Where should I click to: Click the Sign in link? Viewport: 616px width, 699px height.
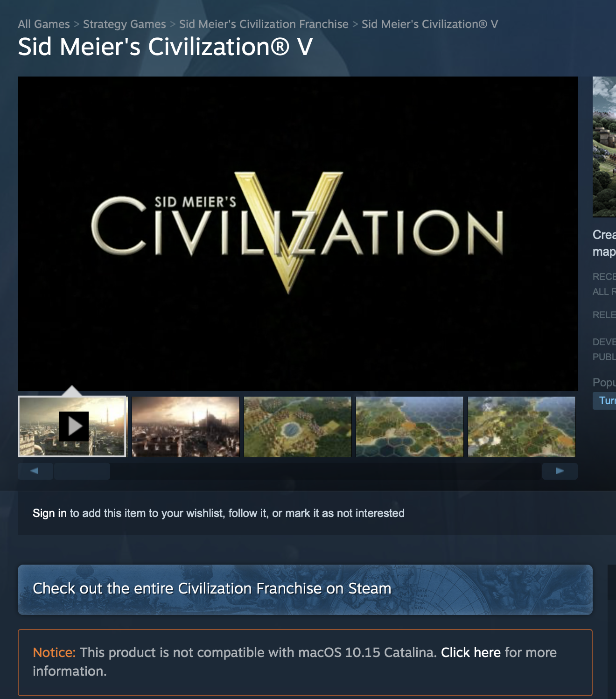pos(49,513)
